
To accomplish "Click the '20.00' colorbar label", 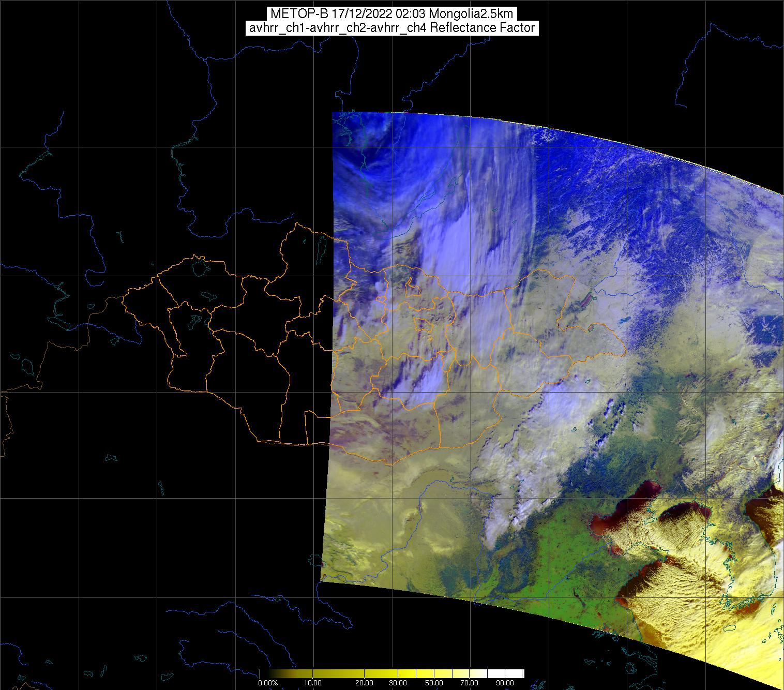I will coord(365,684).
